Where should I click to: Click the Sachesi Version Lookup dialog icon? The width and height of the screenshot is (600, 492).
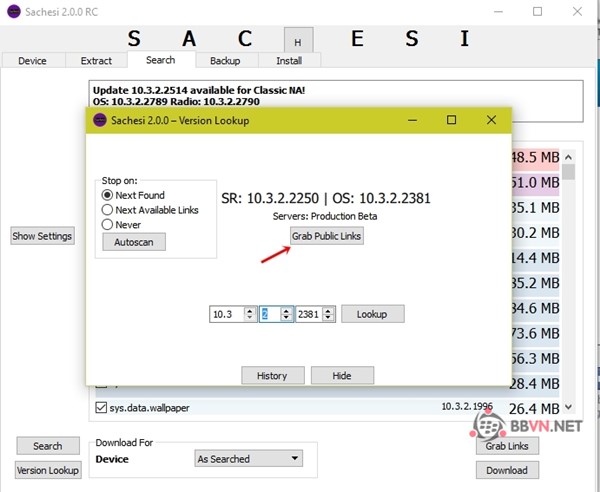(99, 120)
